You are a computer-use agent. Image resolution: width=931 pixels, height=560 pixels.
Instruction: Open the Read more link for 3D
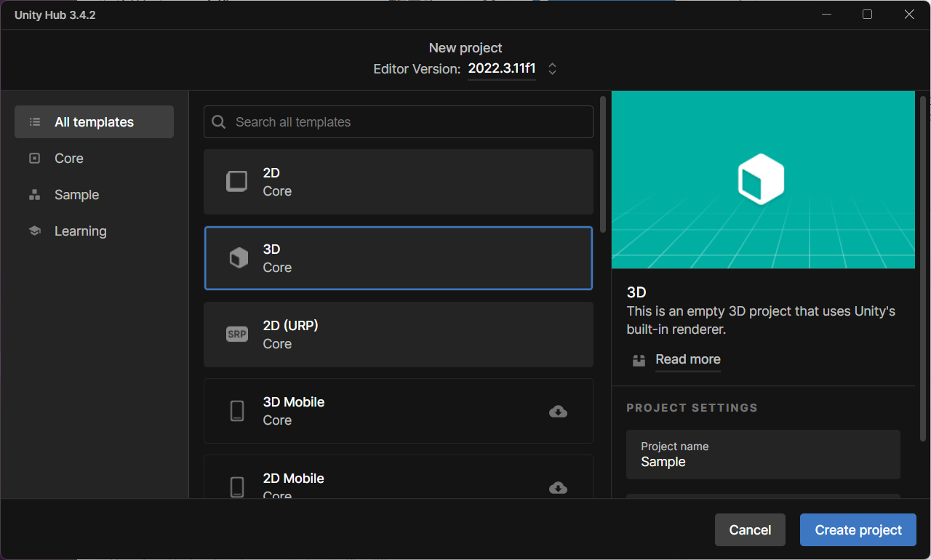click(x=687, y=359)
